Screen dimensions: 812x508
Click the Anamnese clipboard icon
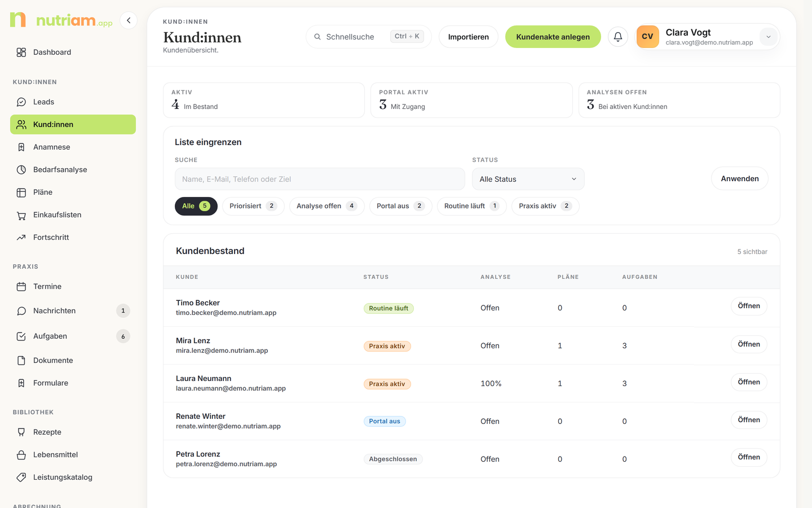tap(21, 147)
